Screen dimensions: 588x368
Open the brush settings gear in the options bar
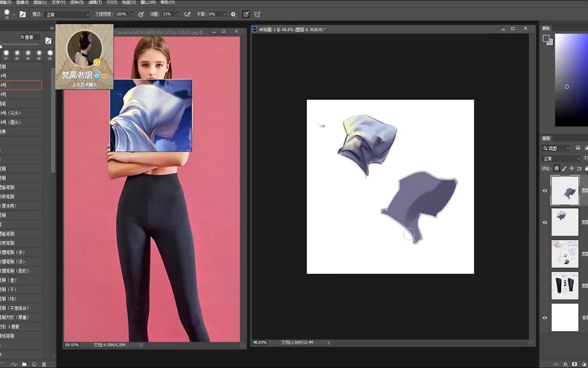click(233, 14)
